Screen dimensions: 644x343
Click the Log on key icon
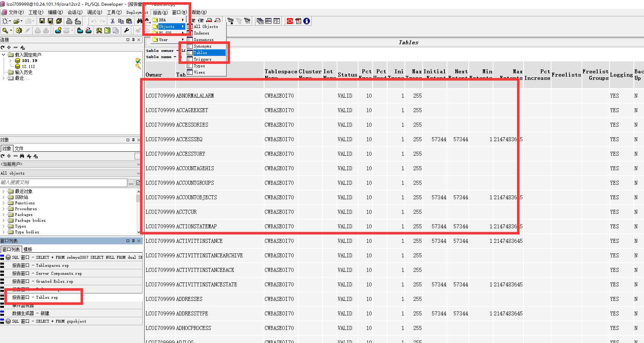pyautogui.click(x=5, y=30)
